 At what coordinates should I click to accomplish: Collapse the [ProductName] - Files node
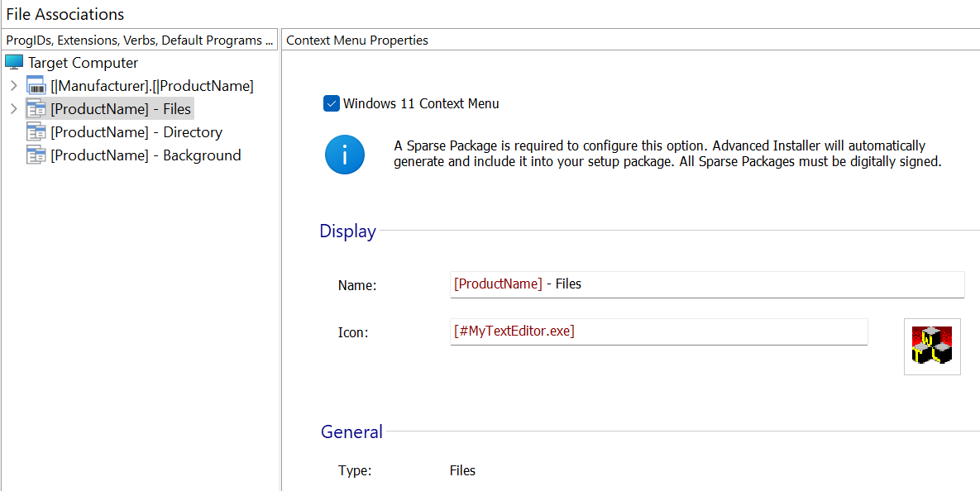click(x=14, y=108)
